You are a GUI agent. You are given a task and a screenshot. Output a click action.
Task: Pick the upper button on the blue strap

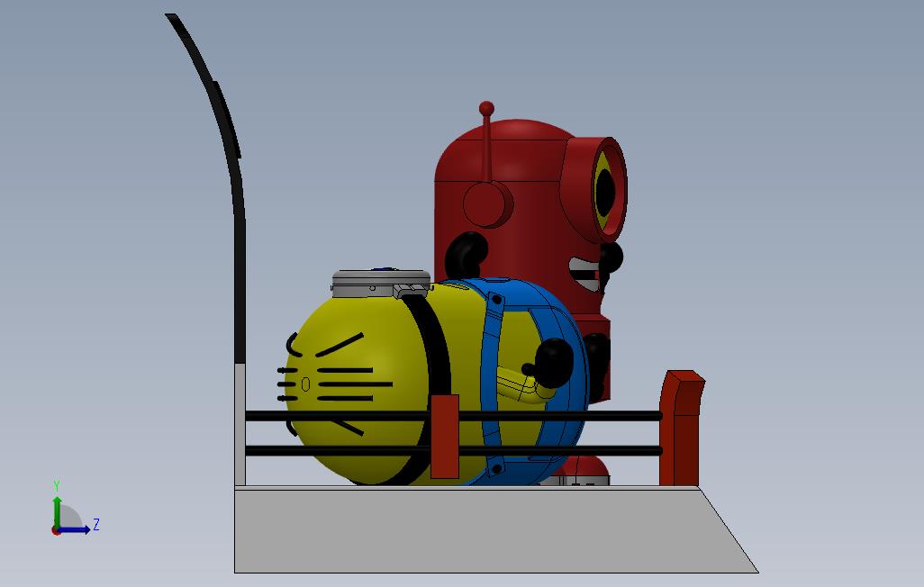point(496,301)
